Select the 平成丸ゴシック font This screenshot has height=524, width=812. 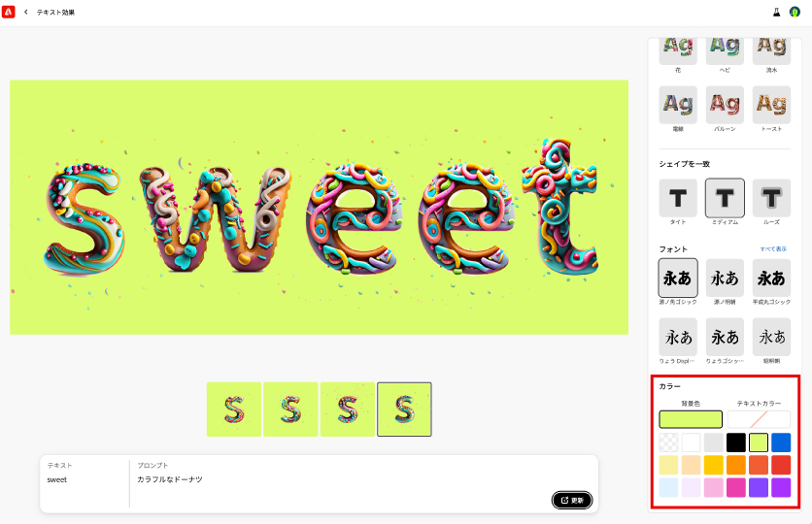pyautogui.click(x=771, y=278)
